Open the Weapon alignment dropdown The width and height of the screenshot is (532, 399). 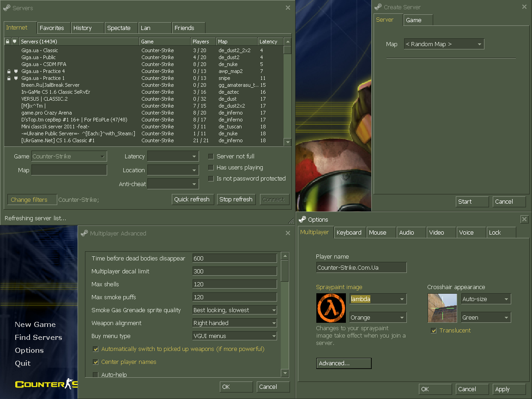tap(235, 323)
